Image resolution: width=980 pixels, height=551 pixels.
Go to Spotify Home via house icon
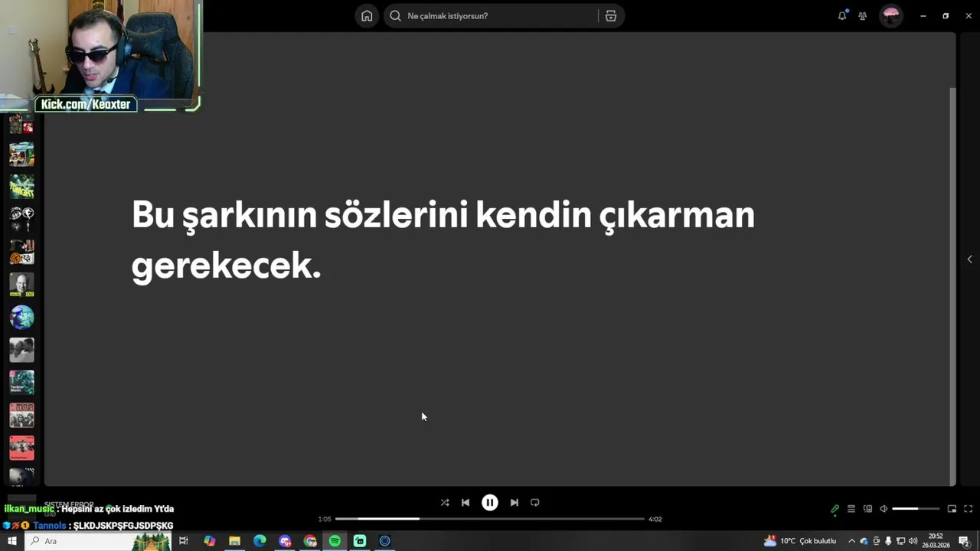click(367, 16)
